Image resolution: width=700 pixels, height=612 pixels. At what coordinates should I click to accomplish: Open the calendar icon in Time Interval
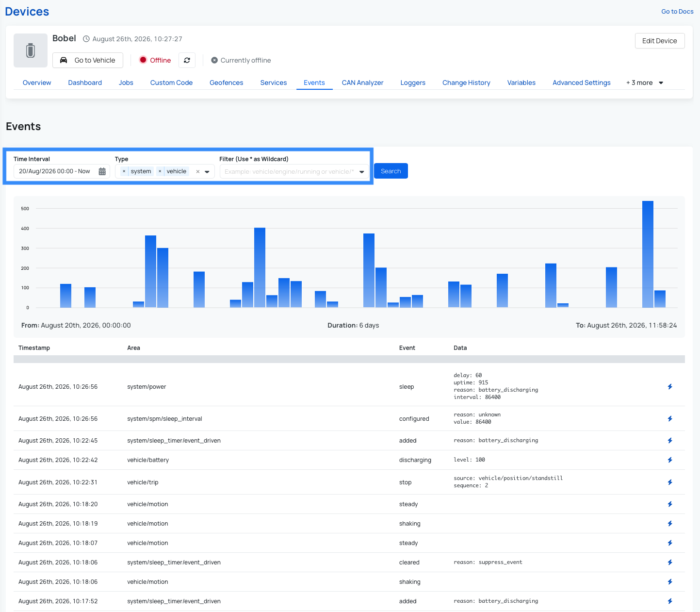point(102,171)
